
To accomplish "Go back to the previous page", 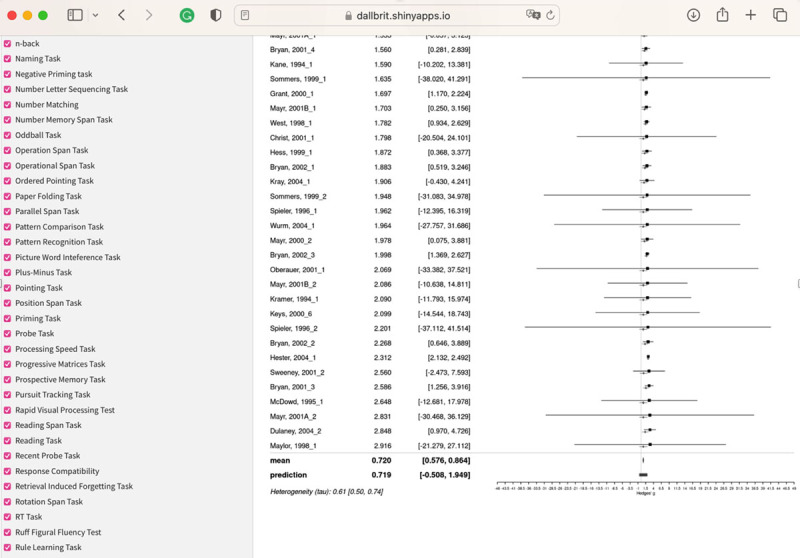I will coord(122,15).
